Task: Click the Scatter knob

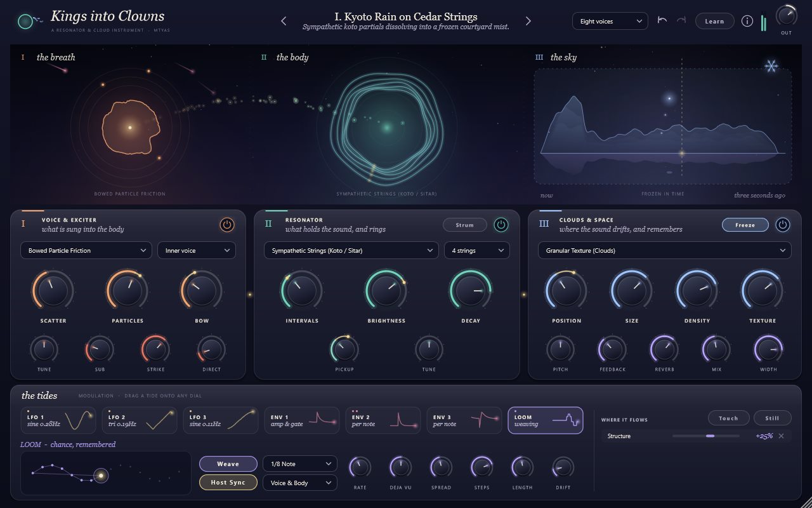Action: tap(53, 291)
